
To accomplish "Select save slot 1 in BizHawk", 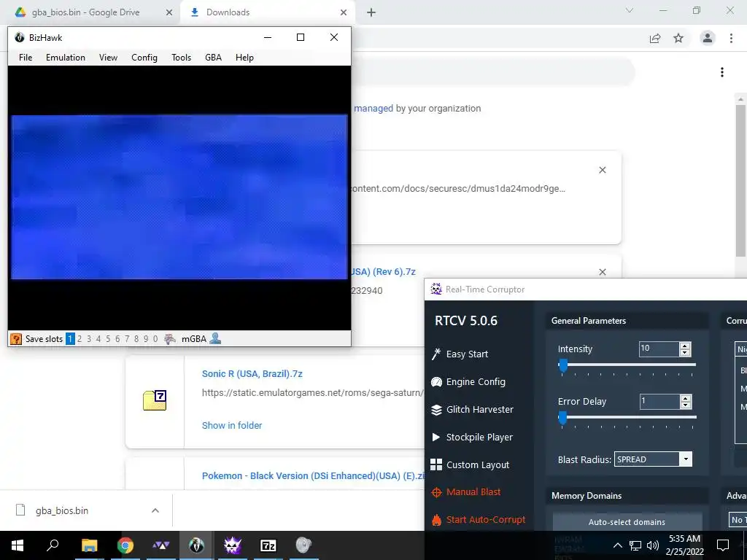I will [70, 339].
